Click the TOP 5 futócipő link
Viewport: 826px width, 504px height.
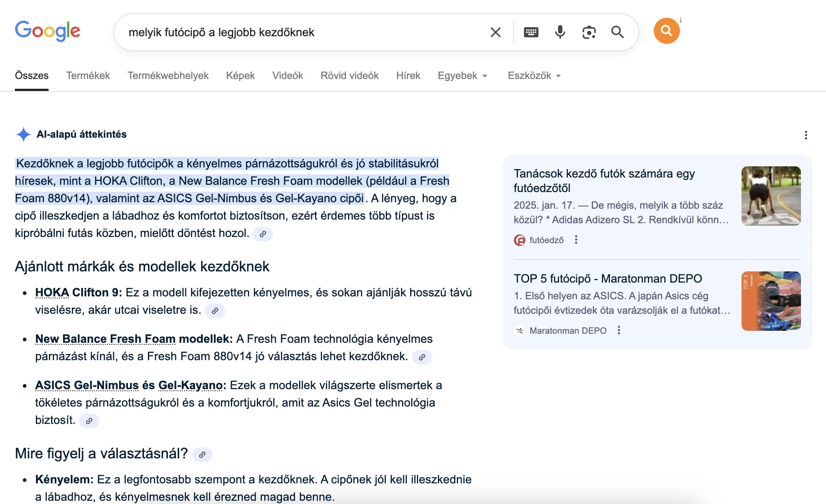click(x=608, y=278)
